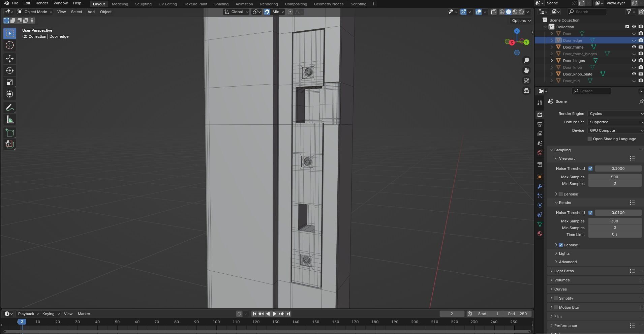Open the Material properties tab

(x=540, y=234)
